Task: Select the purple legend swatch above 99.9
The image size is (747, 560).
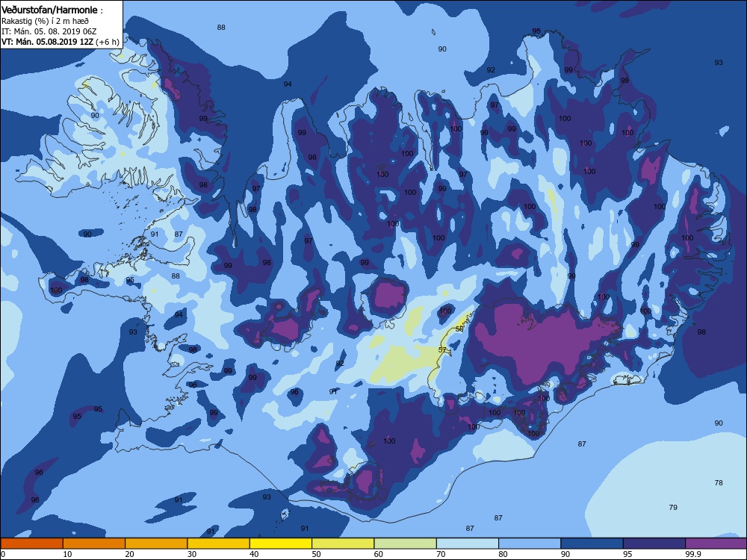Action: 716,544
